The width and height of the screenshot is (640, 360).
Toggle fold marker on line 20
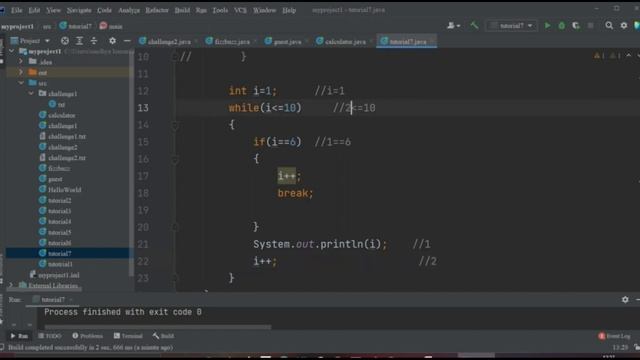tap(175, 227)
